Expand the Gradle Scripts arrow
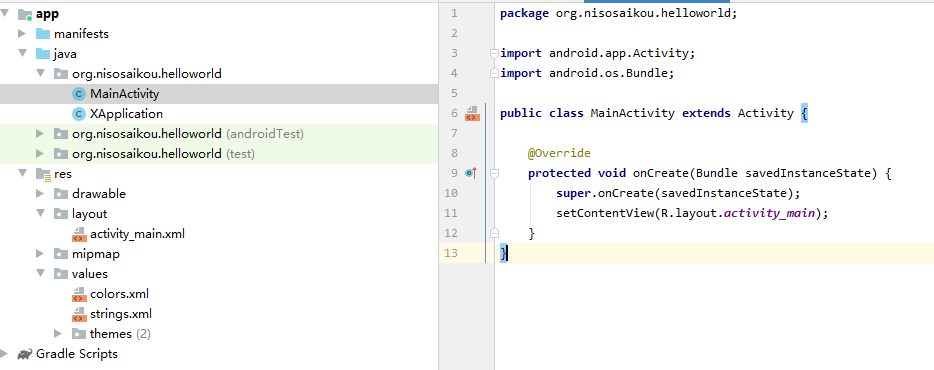Screen dimensions: 934x370 (x=5, y=354)
